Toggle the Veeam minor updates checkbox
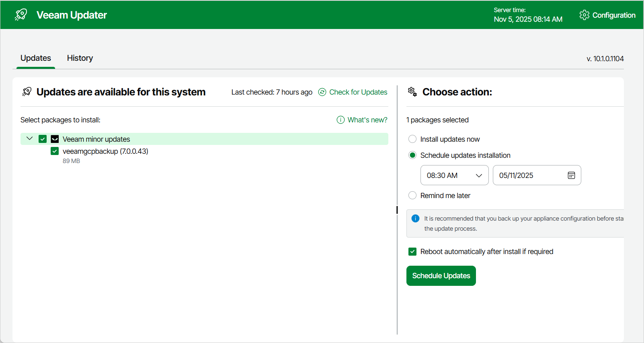Image resolution: width=644 pixels, height=343 pixels. (43, 139)
